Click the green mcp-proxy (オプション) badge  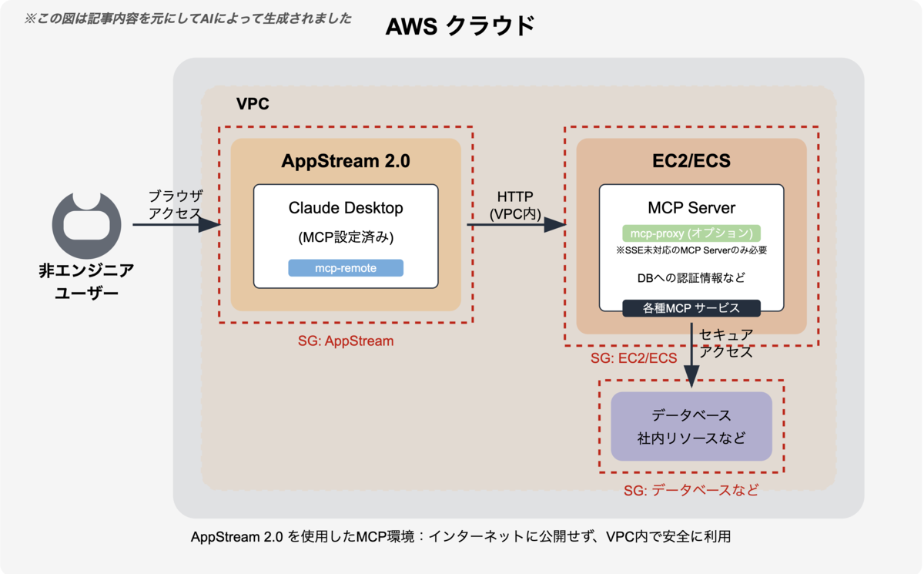[x=691, y=233]
